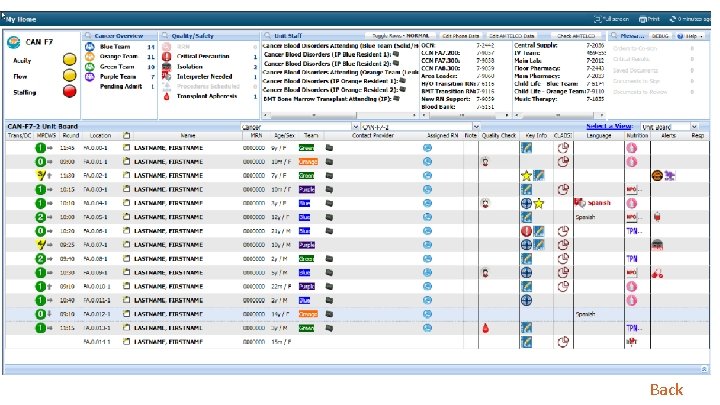720x405 pixels.
Task: Click the Back link
Action: click(x=666, y=389)
